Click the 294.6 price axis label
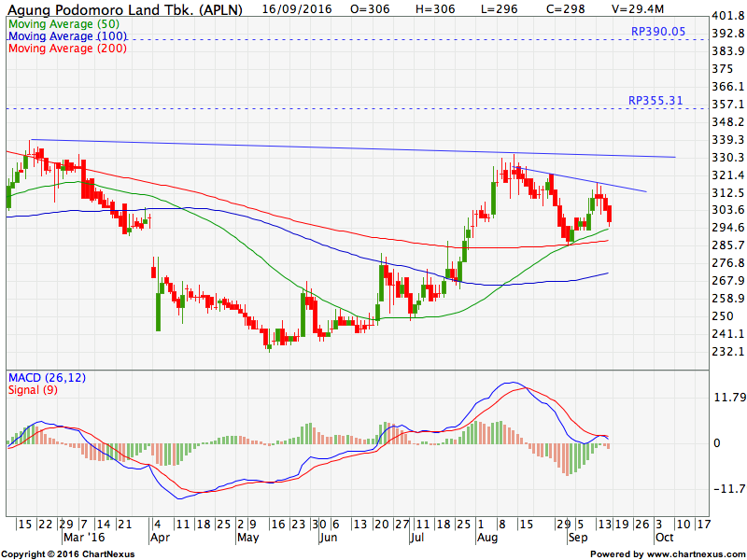 coord(727,228)
